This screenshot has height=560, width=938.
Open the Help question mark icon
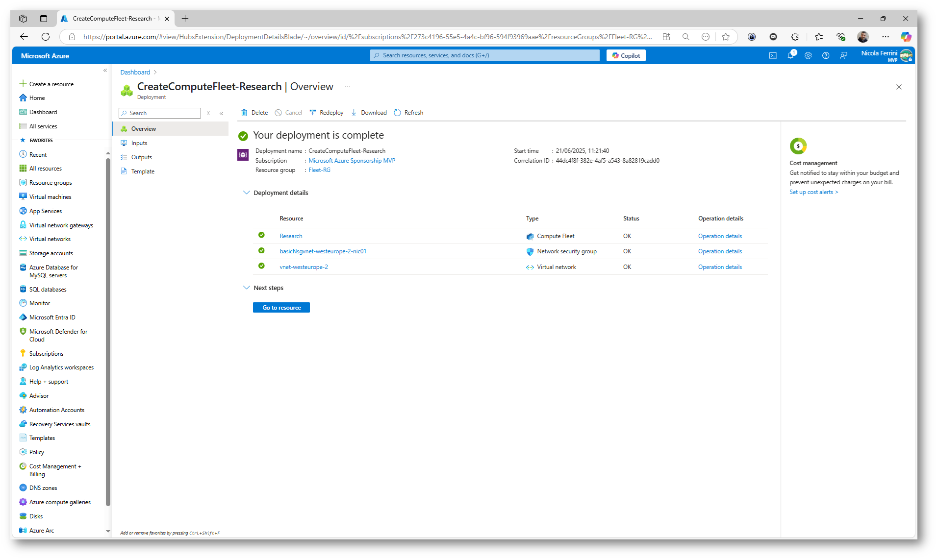[826, 55]
